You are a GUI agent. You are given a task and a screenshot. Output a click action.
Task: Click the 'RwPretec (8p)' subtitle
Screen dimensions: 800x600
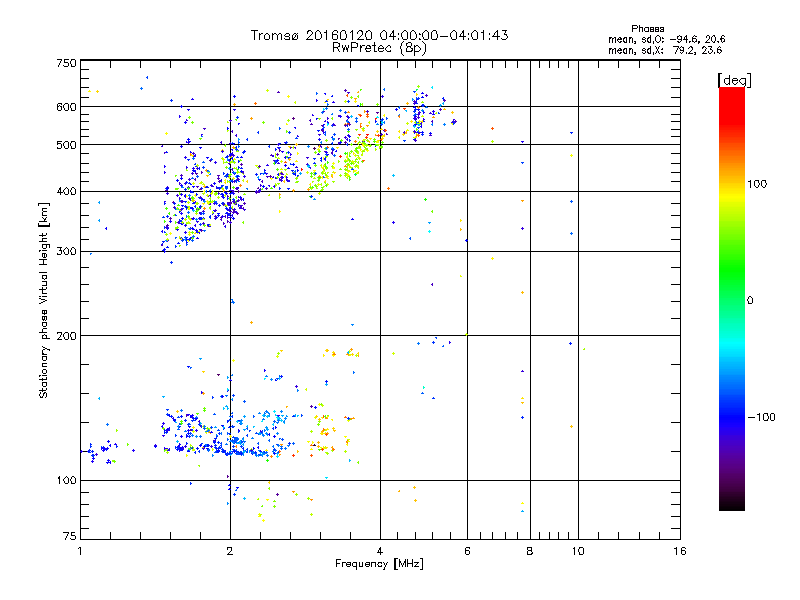(x=379, y=48)
